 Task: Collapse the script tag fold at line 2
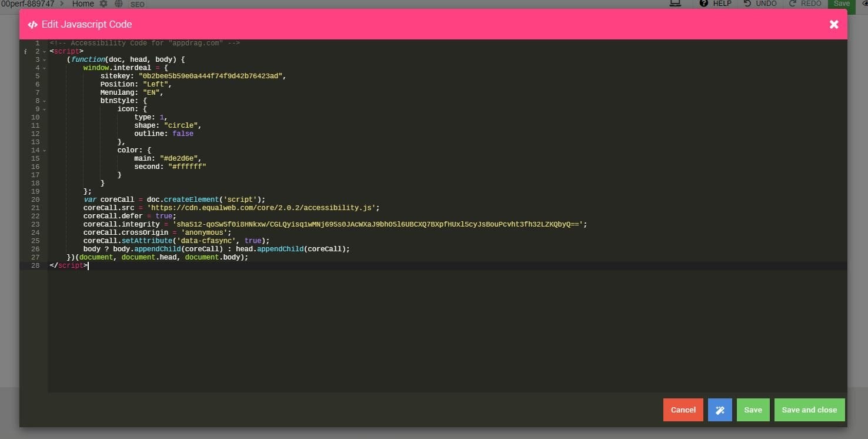45,52
